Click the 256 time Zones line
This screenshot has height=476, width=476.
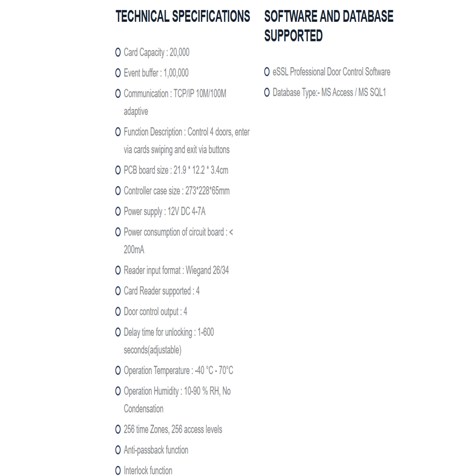[173, 429]
